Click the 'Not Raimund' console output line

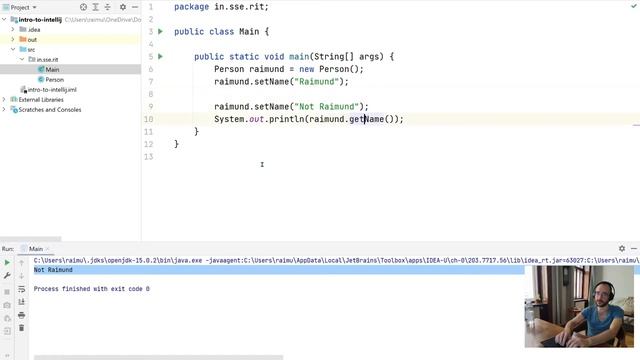(53, 270)
